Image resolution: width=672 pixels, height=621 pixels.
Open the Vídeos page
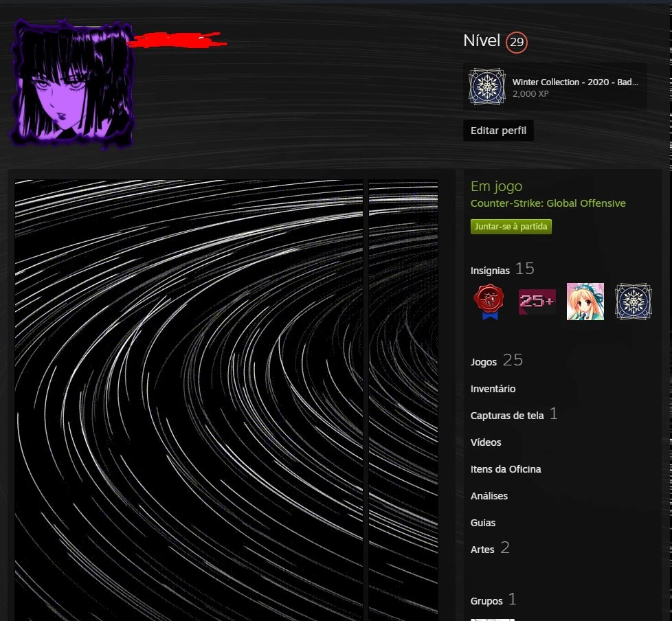[x=486, y=442]
